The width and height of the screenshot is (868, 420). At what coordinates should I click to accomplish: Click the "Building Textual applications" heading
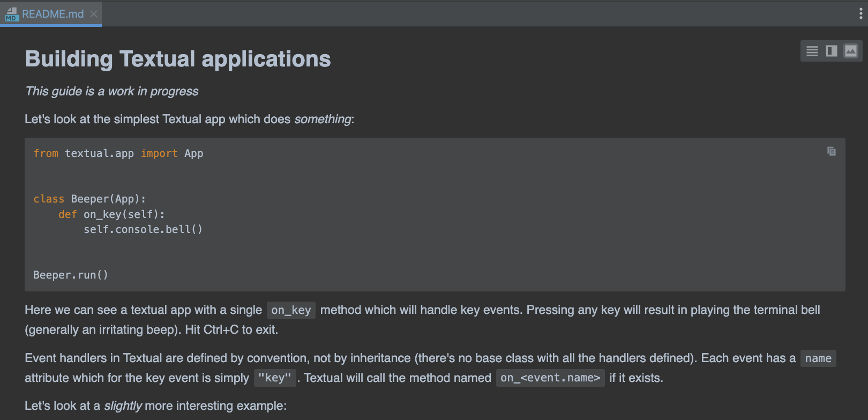(x=178, y=59)
